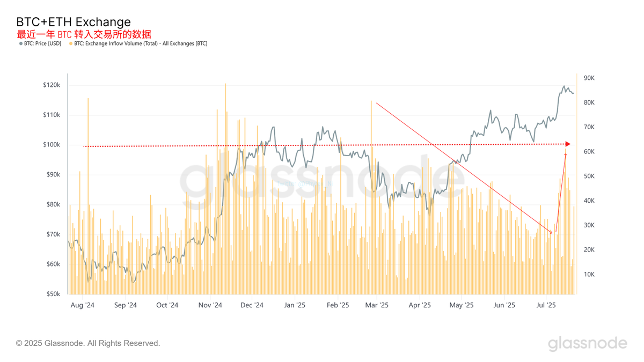This screenshot has width=644, height=362.
Task: Click the $90k price axis label
Action: 53,175
